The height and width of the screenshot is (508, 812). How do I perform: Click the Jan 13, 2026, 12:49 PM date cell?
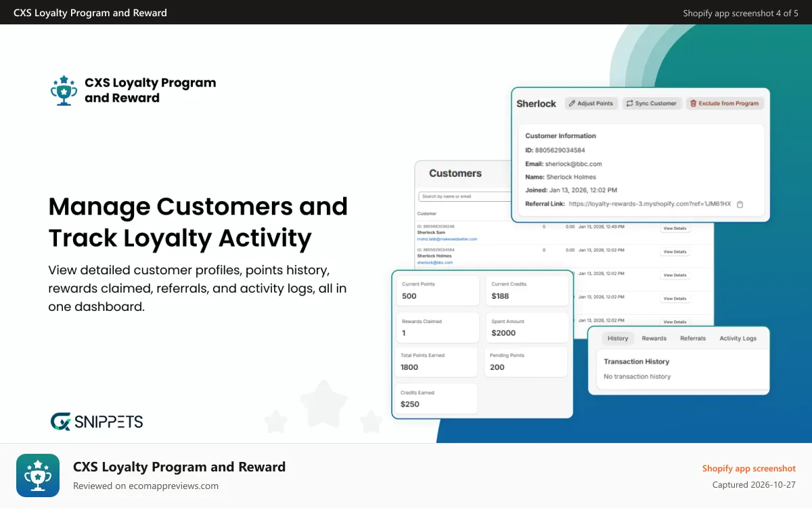point(602,228)
